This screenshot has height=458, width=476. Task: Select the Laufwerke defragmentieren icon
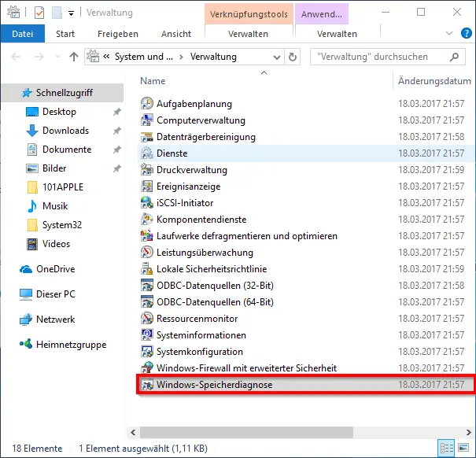point(147,236)
